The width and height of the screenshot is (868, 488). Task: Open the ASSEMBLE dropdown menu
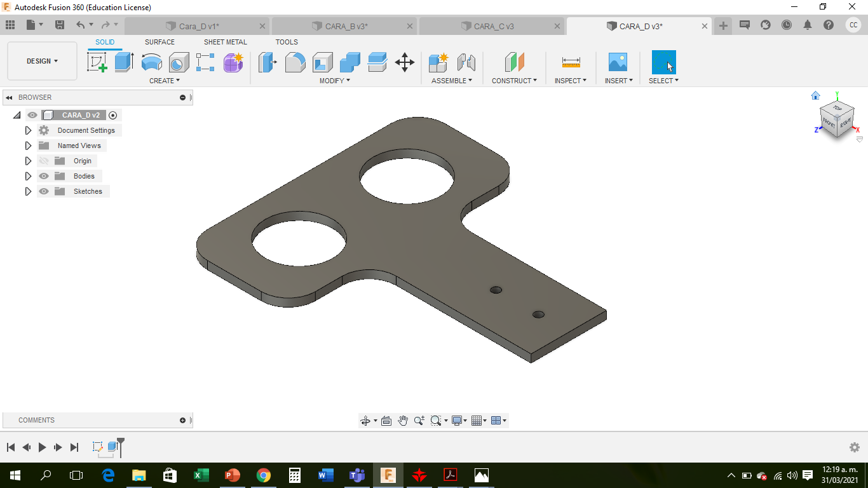coord(452,81)
